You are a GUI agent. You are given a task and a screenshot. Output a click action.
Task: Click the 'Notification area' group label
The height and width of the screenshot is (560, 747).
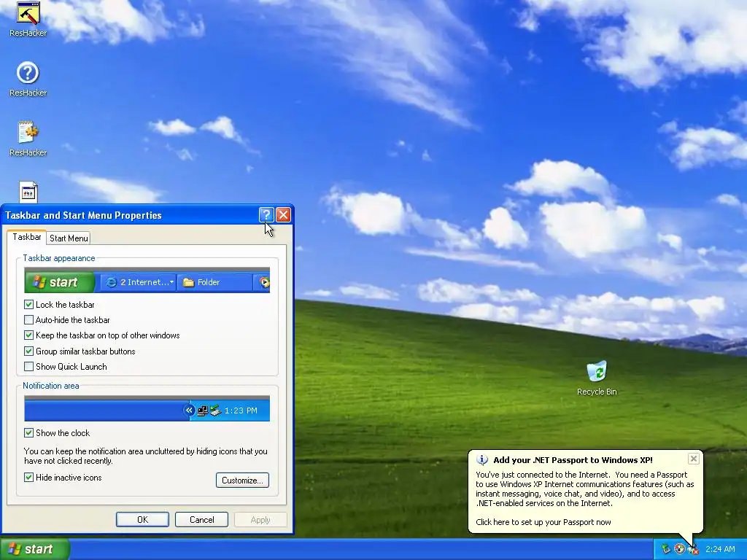(x=51, y=386)
